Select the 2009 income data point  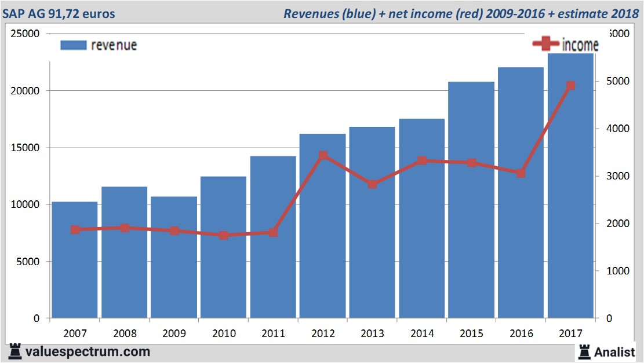click(174, 231)
